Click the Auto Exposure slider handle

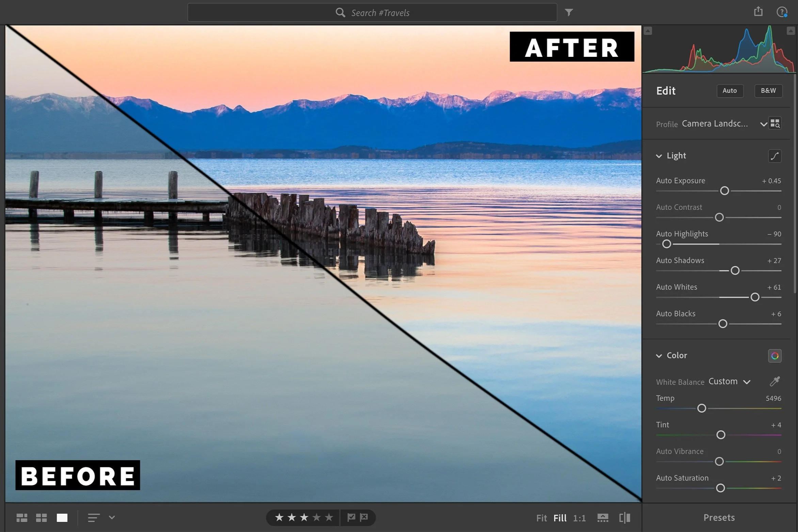pyautogui.click(x=724, y=191)
